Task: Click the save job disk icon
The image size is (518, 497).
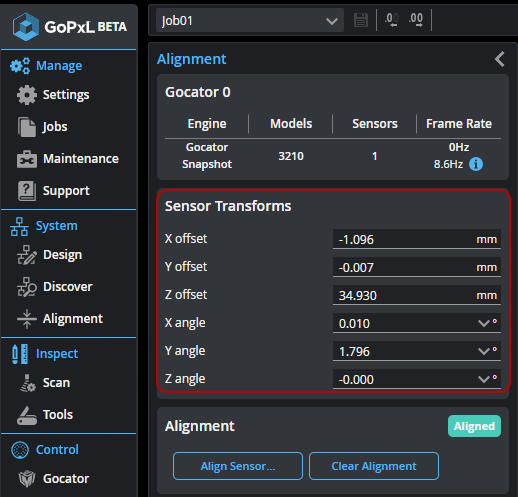Action: (361, 20)
